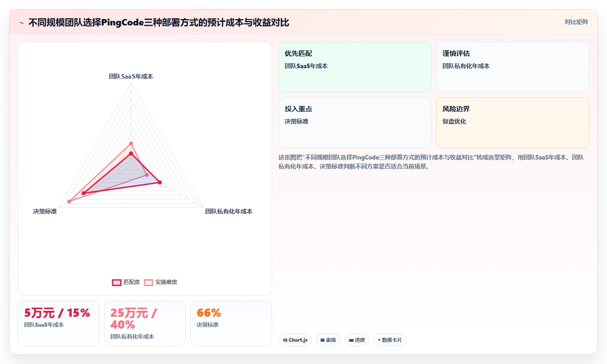The image size is (607, 364).
Task: Toggle the 实施难度 legend entry
Action: (x=160, y=282)
